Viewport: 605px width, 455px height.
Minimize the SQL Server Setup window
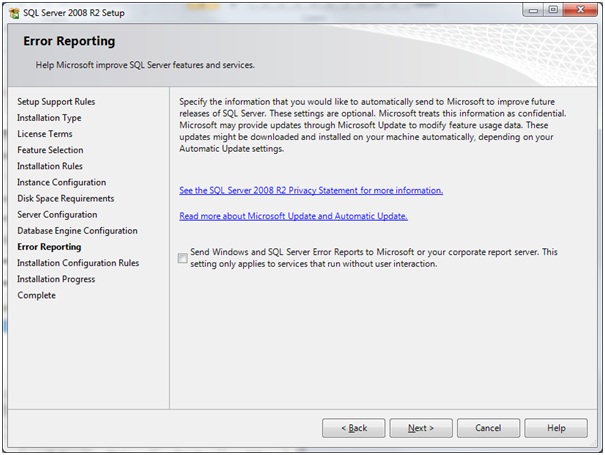tap(533, 10)
